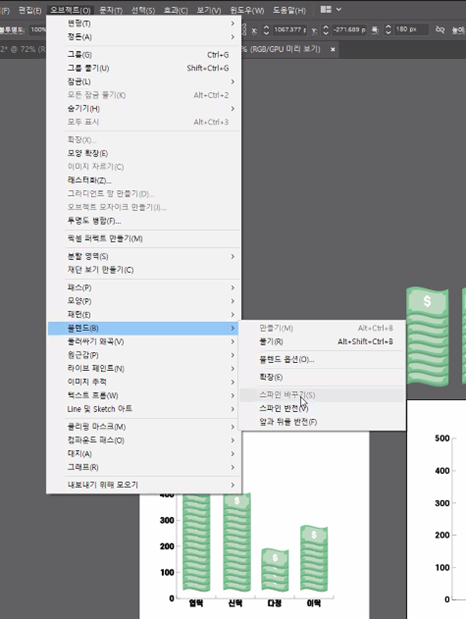Screen dimensions: 466x619
Task: Expand the 모양(P) submenu
Action: coord(143,301)
